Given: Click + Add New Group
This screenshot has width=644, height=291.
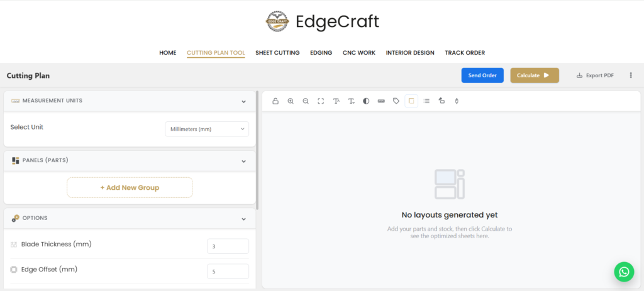Looking at the screenshot, I should click(130, 187).
